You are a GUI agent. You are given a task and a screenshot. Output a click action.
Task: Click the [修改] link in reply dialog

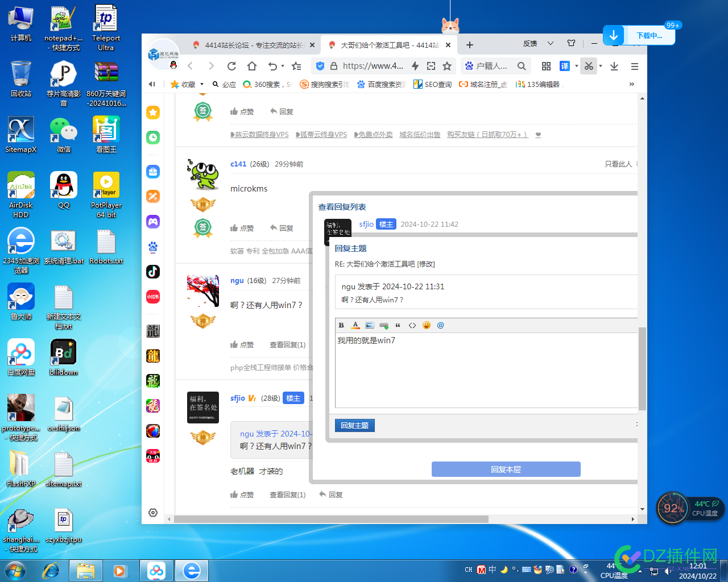coord(426,264)
